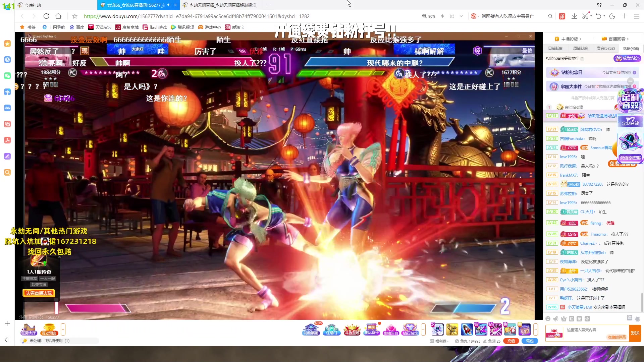644x362 pixels.
Task: Send chat message with 发送 button
Action: [x=635, y=333]
